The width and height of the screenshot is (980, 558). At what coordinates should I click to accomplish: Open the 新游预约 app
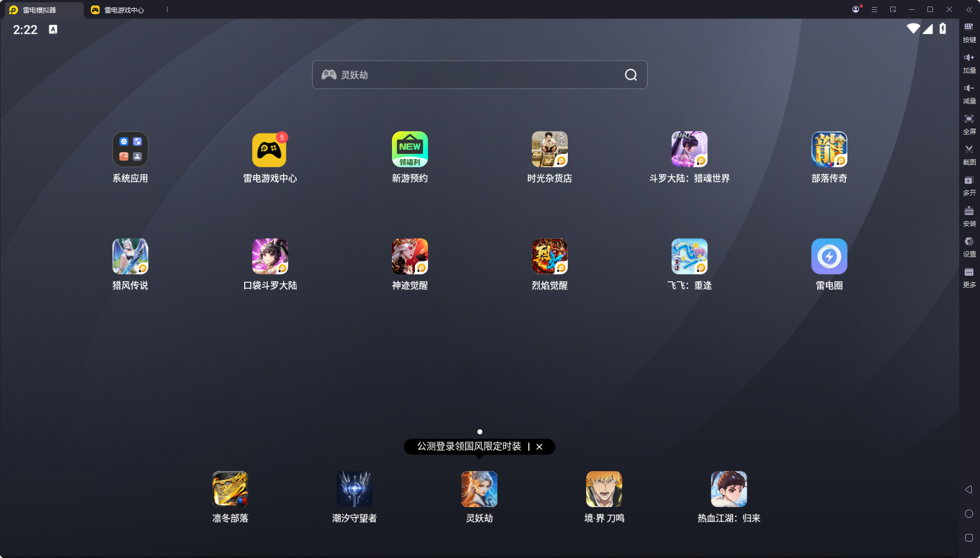point(410,149)
